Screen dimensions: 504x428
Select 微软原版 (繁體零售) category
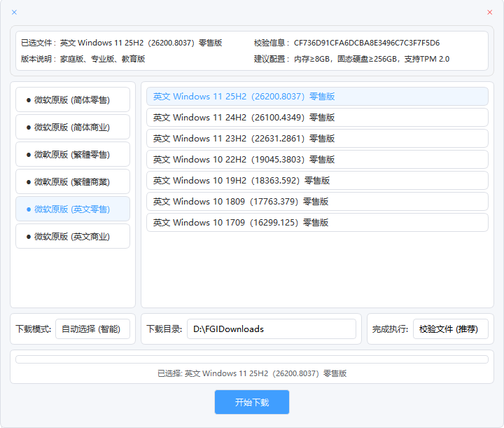click(73, 154)
